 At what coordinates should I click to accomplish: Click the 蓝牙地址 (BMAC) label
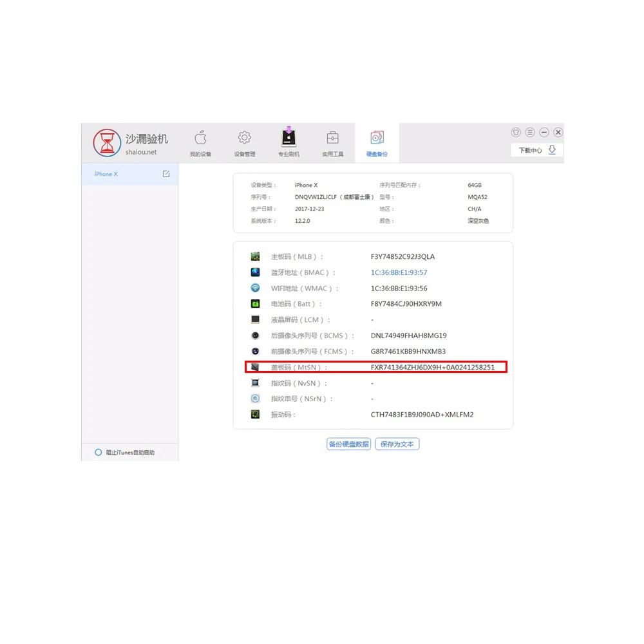[303, 272]
